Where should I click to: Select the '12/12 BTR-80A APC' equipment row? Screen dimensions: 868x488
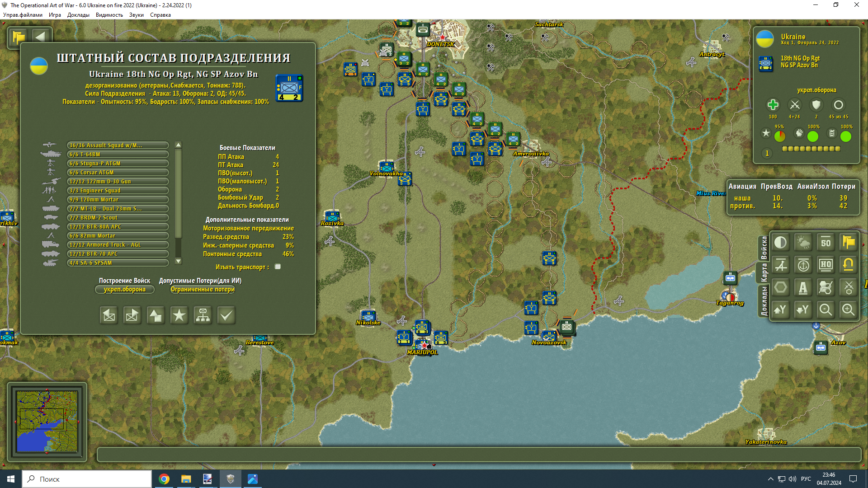(118, 227)
